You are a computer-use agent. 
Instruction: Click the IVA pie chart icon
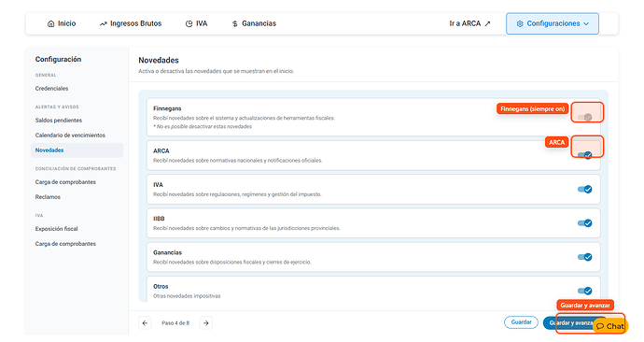click(x=189, y=24)
